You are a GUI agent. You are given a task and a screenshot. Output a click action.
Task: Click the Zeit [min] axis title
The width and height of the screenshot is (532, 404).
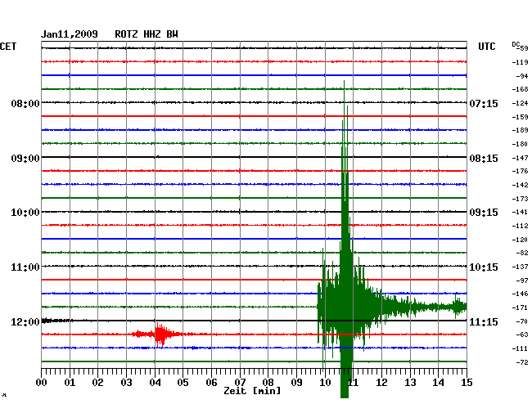click(x=252, y=391)
